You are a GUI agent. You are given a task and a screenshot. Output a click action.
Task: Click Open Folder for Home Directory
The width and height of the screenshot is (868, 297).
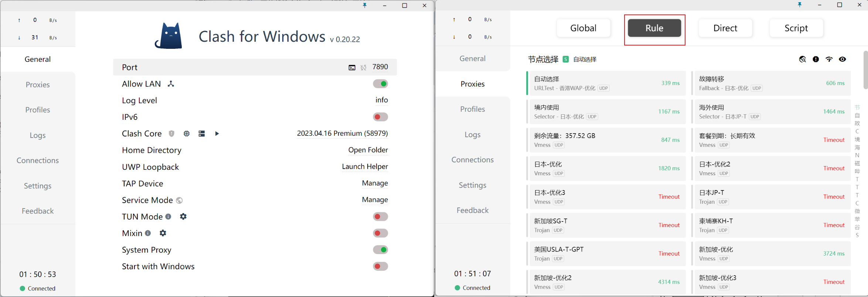pyautogui.click(x=368, y=150)
